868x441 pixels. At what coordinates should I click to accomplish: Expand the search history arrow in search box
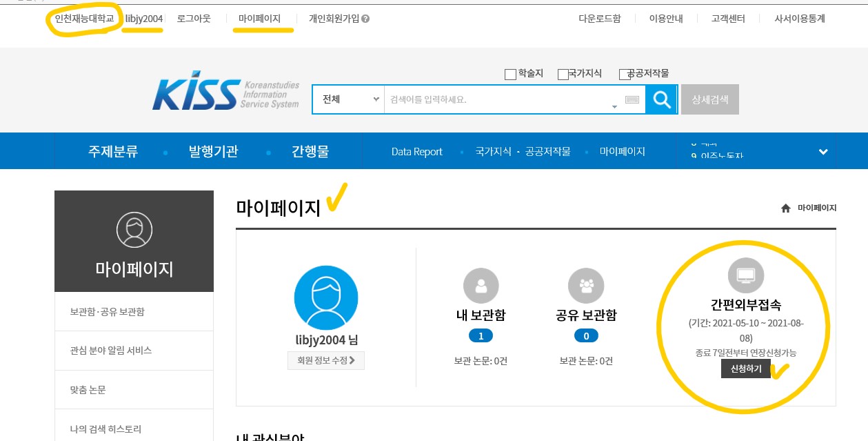(x=614, y=107)
